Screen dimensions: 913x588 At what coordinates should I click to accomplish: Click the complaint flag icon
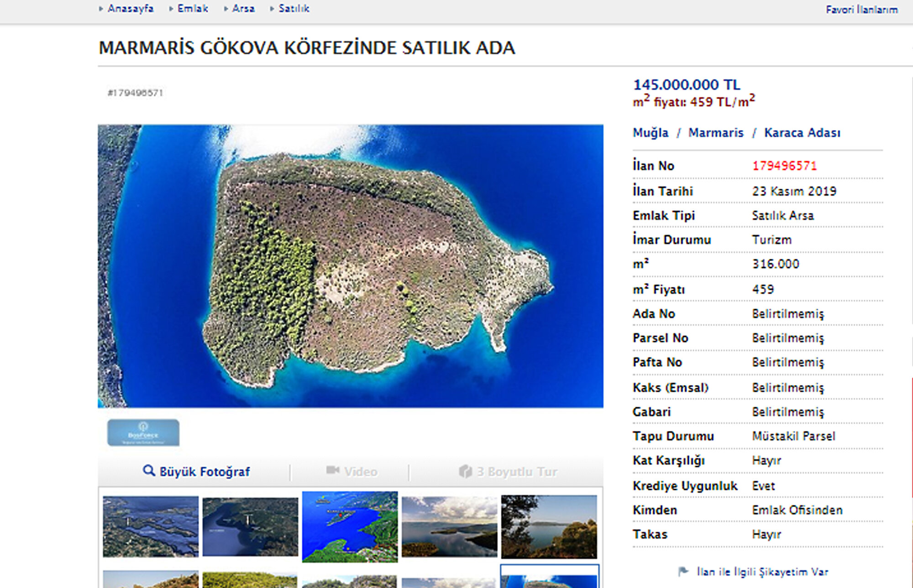683,571
